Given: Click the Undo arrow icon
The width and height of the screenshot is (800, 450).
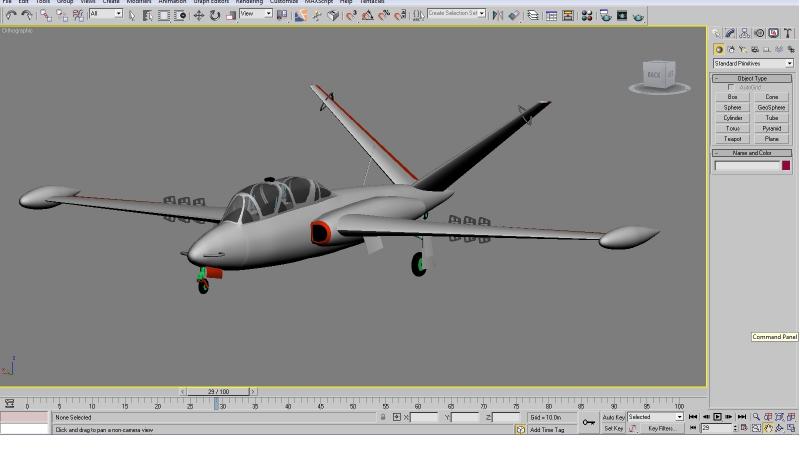Looking at the screenshot, I should point(11,16).
